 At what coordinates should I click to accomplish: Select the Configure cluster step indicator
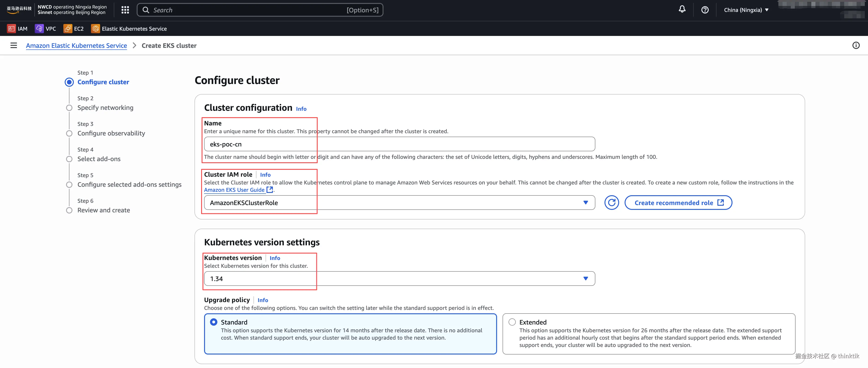[x=69, y=82]
